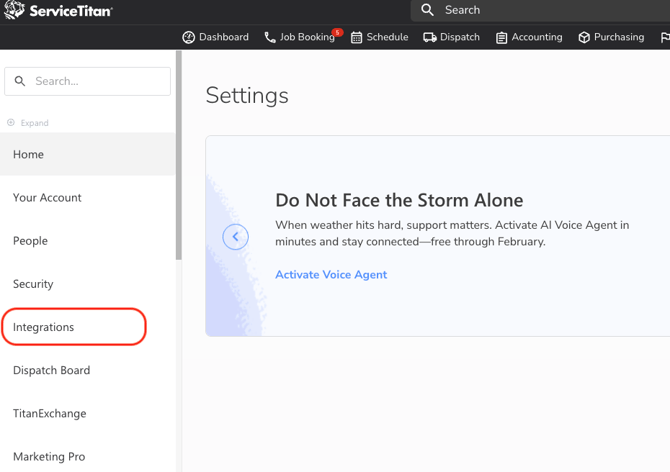Open the Marketing Pro settings section

point(88,456)
